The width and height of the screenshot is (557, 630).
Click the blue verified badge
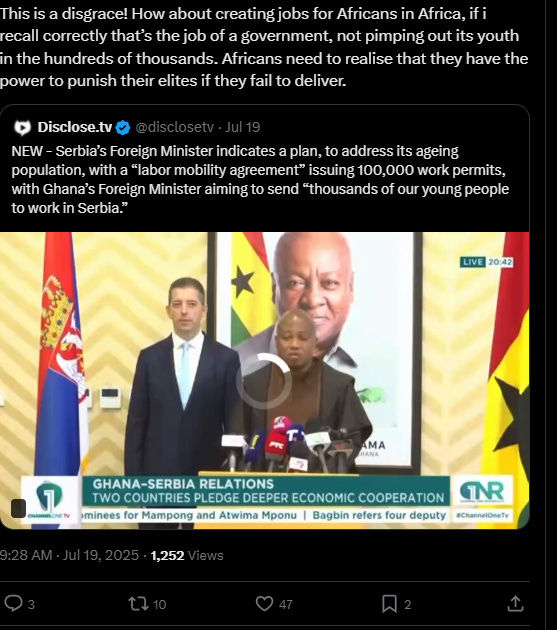pos(123,128)
